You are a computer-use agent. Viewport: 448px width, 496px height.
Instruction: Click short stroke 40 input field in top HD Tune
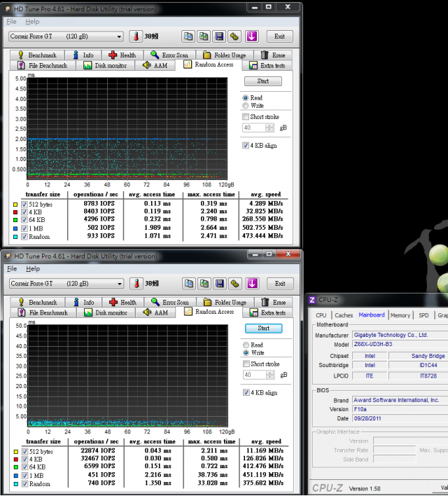pos(254,128)
